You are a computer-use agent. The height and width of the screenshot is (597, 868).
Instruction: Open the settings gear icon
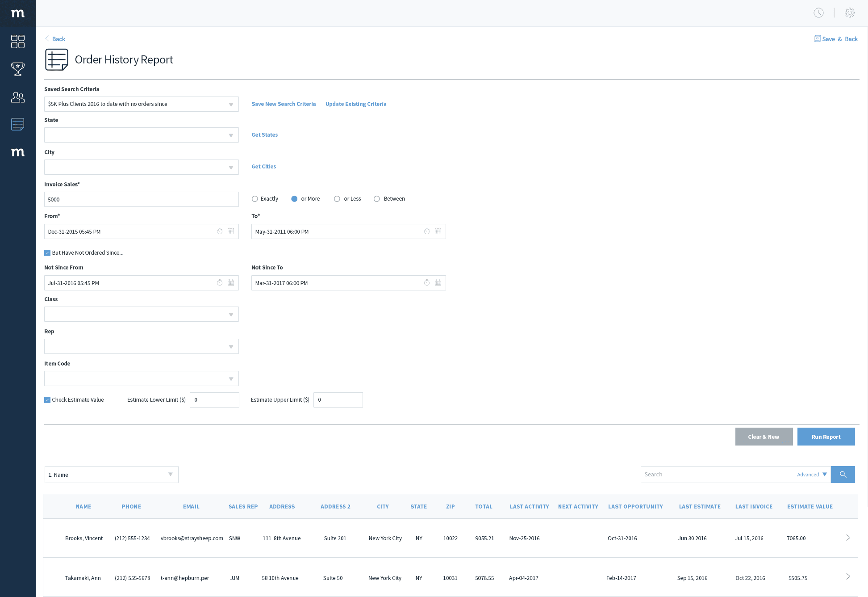pos(850,13)
